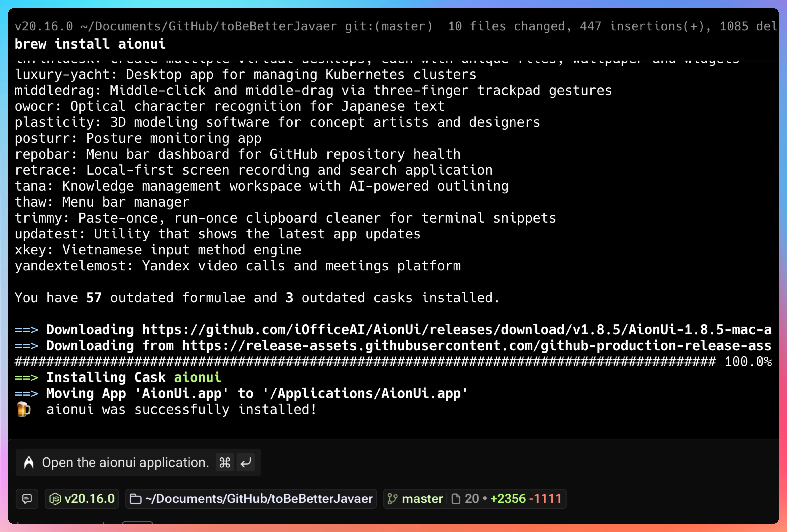Click the command key icon in suggestion

(225, 463)
